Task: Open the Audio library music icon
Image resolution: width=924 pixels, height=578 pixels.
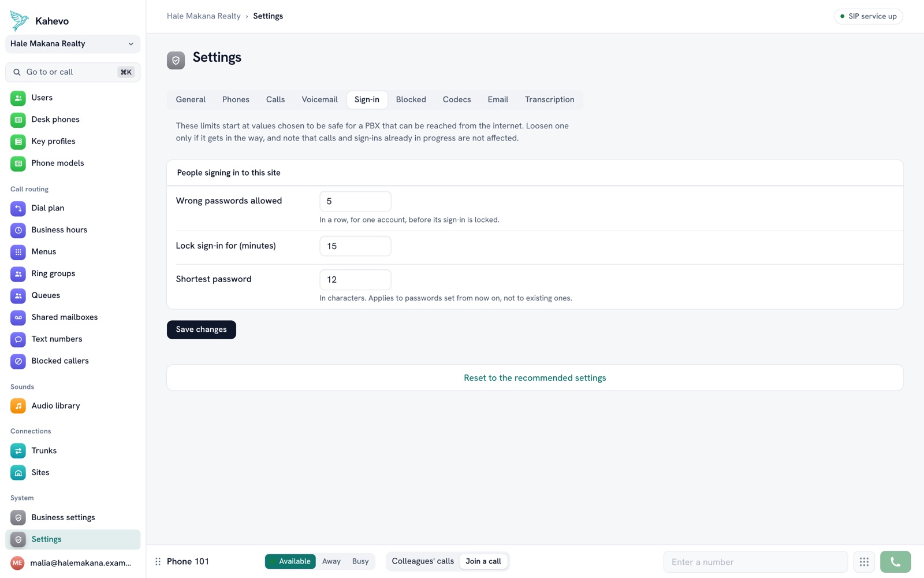Action: pos(18,406)
